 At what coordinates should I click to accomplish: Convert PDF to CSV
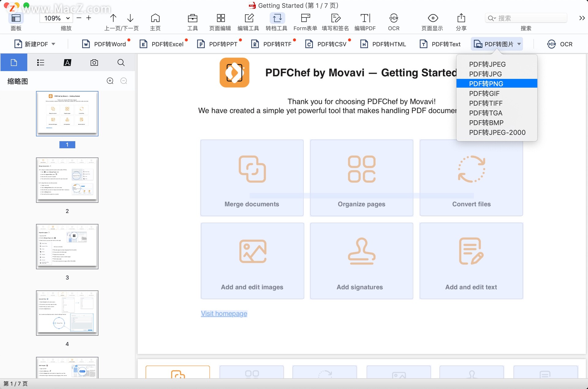pyautogui.click(x=326, y=44)
